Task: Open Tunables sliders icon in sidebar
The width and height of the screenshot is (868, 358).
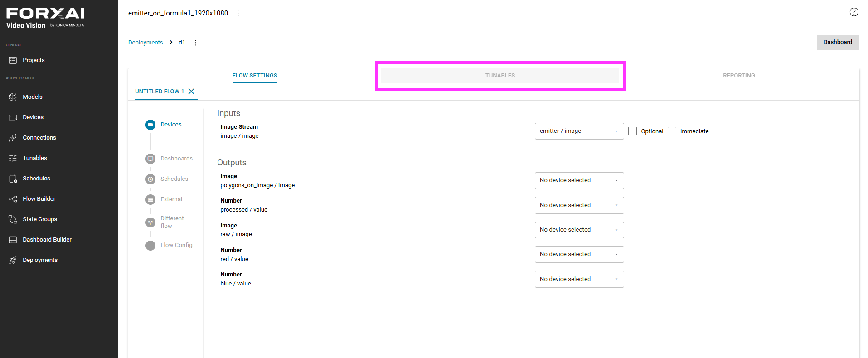Action: (13, 158)
